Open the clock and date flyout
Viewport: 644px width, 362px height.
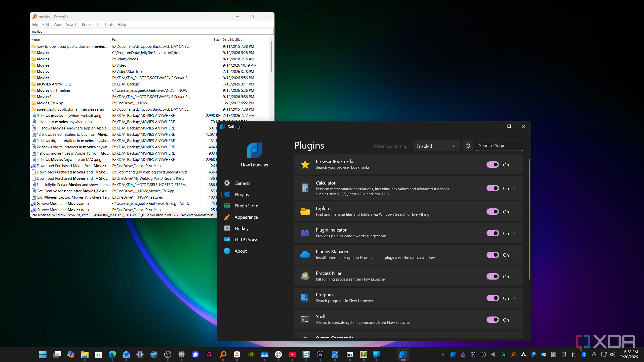629,354
